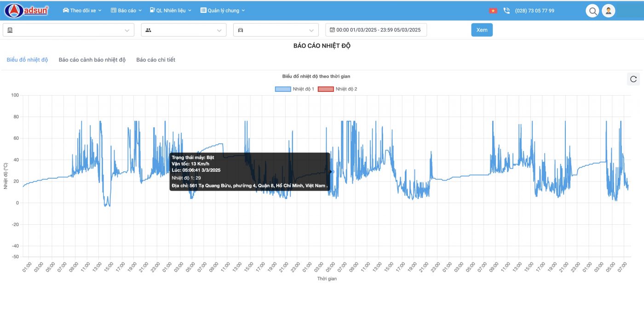This screenshot has height=312, width=644.
Task: Click the Vietnam flag language icon
Action: pyautogui.click(x=493, y=11)
